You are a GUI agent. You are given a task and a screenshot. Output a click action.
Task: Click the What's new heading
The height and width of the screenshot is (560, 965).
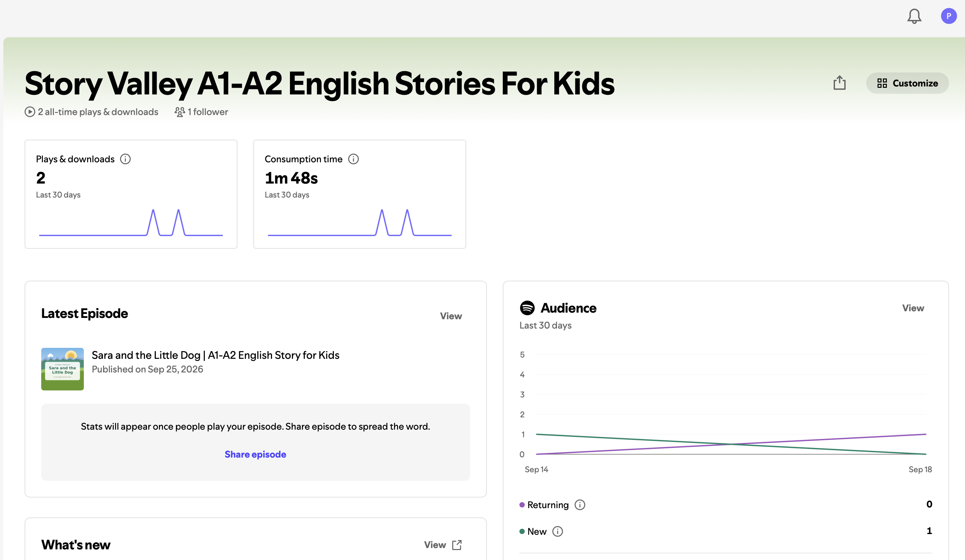[76, 545]
